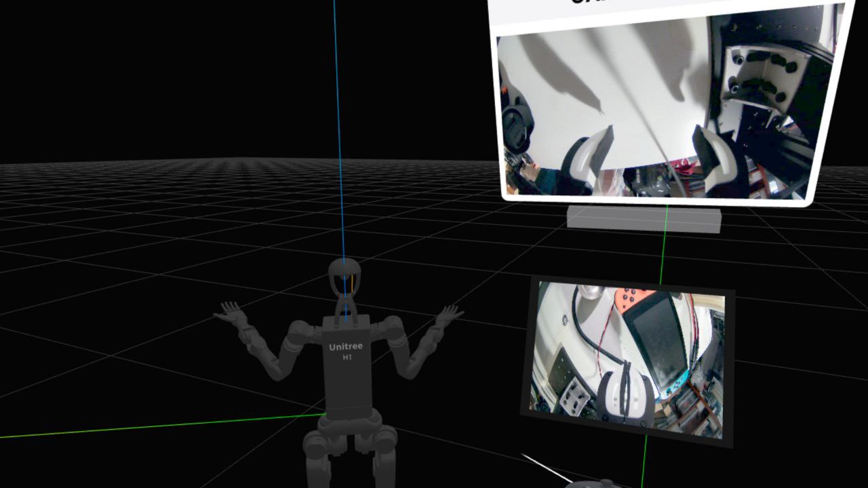
Task: Select the robot's raised hand on the left
Action: point(232,315)
